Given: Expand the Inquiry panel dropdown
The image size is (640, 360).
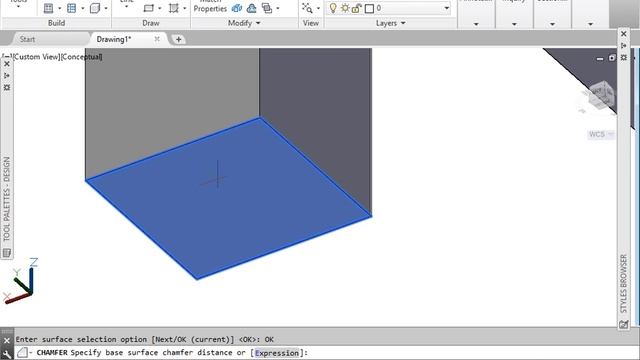Looking at the screenshot, I should [x=514, y=24].
